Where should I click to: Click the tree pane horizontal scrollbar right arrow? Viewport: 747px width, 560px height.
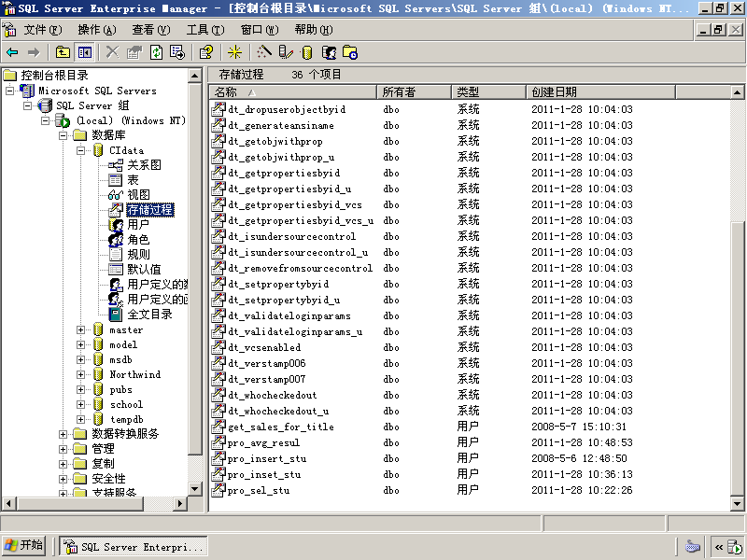(x=179, y=503)
